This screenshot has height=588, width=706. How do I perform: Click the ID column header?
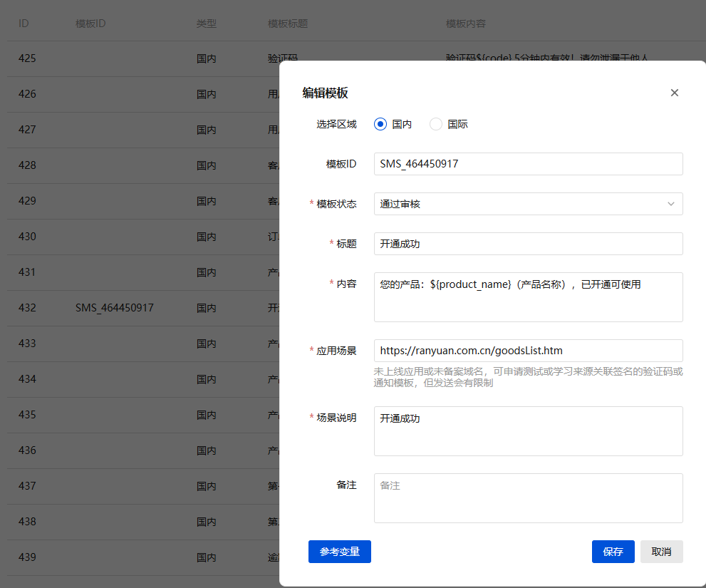[24, 24]
